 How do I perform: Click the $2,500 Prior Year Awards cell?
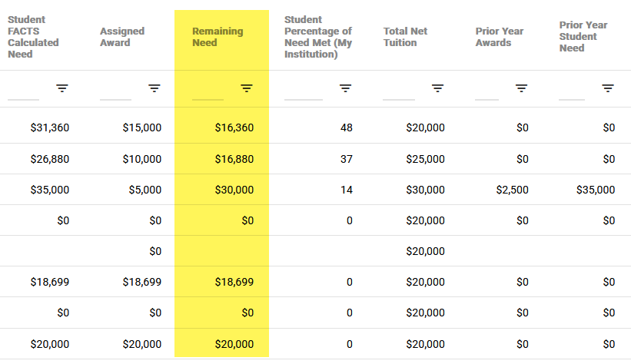(x=510, y=190)
